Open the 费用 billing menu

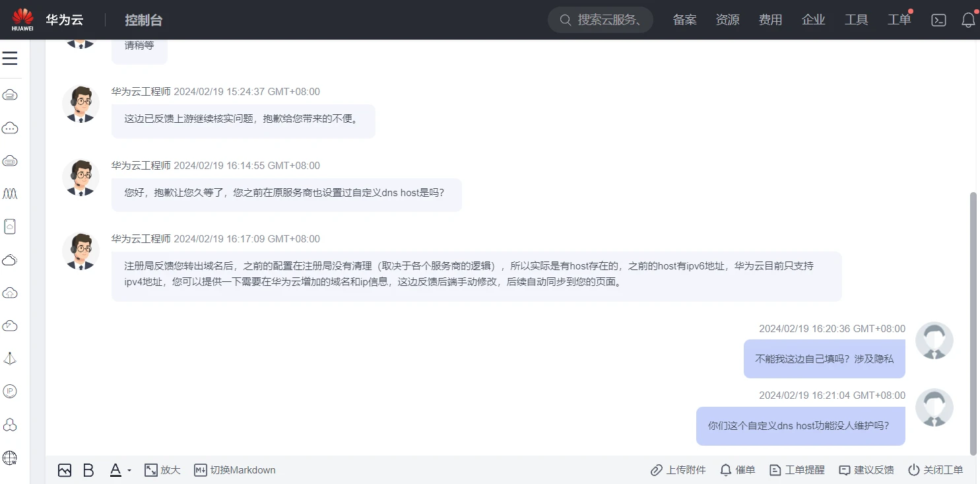[770, 20]
